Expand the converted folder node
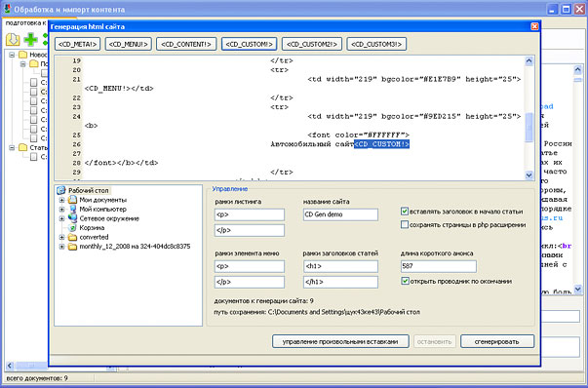Viewport: 588px width, 388px height. point(61,237)
